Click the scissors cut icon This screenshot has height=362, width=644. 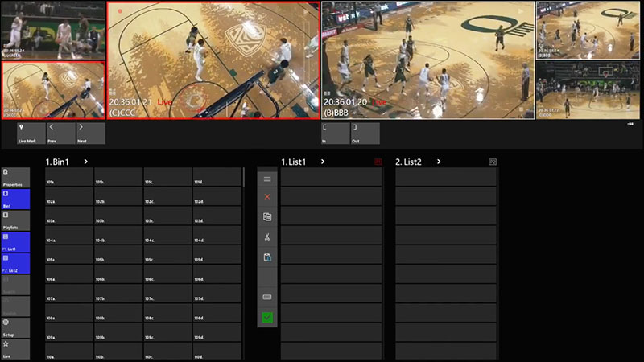pyautogui.click(x=267, y=237)
